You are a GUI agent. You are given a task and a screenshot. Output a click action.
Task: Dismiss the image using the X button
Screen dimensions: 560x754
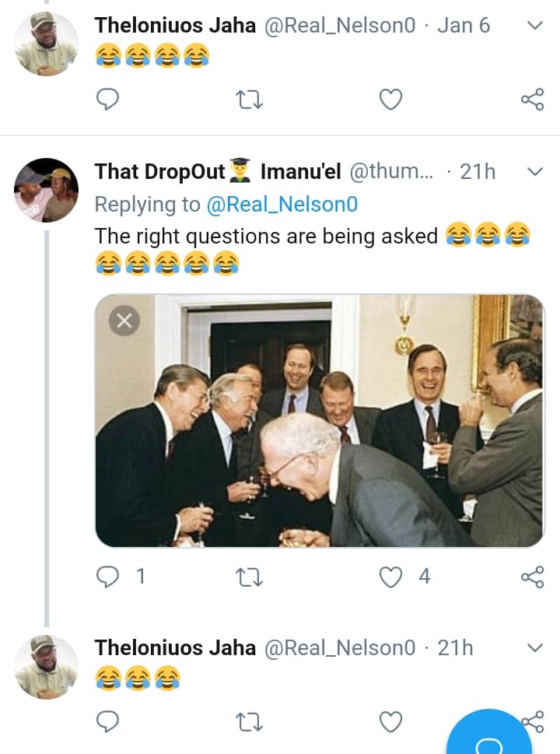(x=124, y=320)
